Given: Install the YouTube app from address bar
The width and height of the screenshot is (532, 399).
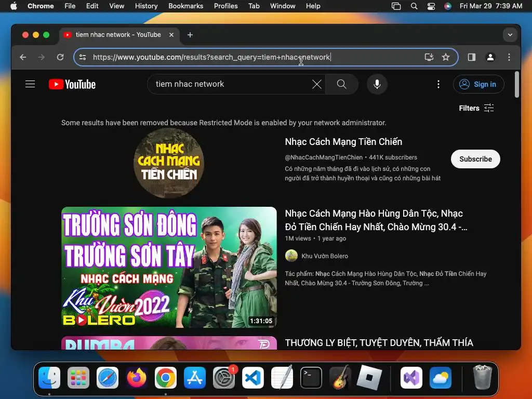Looking at the screenshot, I should 429,57.
